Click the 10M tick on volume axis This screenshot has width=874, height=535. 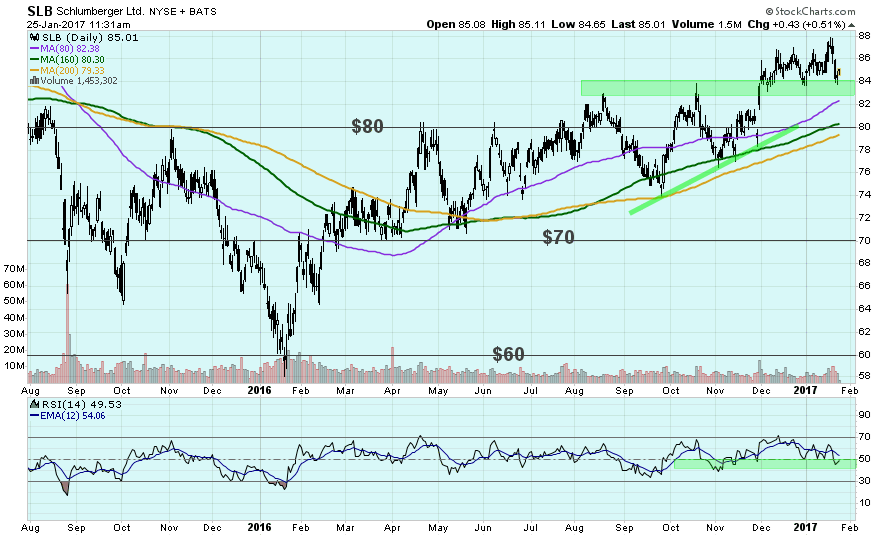click(14, 366)
